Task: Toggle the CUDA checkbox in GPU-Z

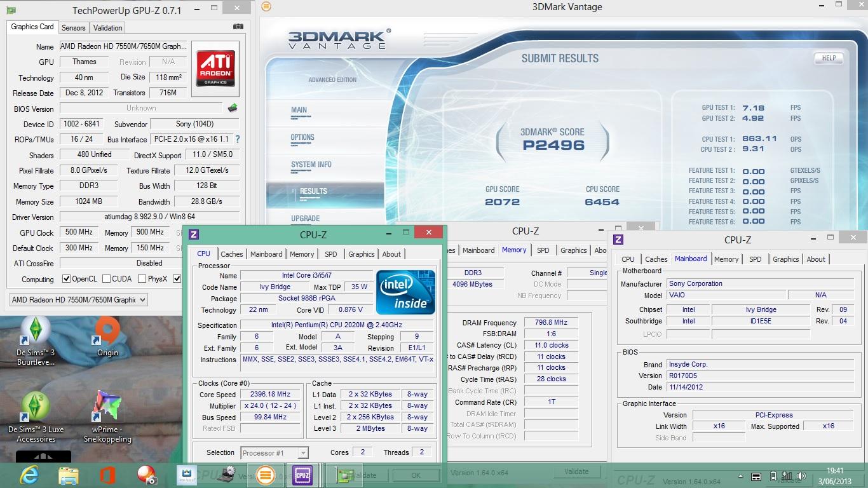Action: tap(106, 279)
